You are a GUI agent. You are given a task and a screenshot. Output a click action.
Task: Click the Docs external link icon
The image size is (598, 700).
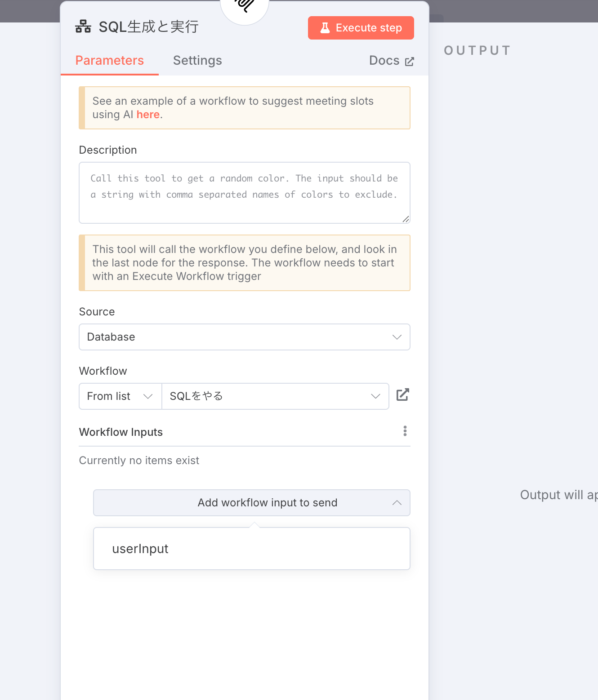pos(409,62)
